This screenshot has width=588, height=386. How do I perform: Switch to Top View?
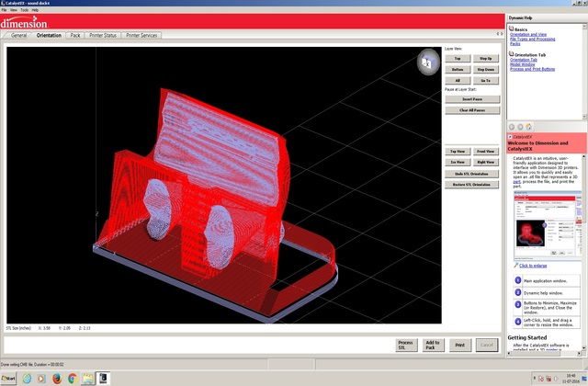coord(458,151)
